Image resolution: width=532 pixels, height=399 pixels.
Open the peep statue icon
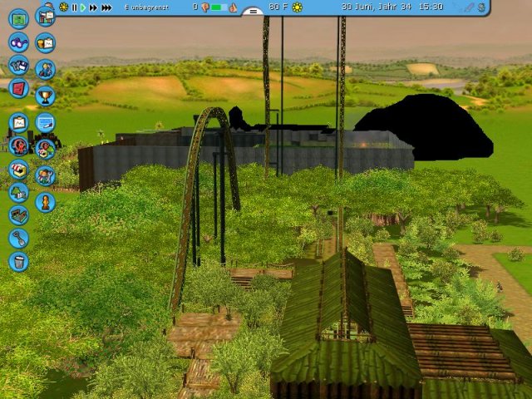46,203
